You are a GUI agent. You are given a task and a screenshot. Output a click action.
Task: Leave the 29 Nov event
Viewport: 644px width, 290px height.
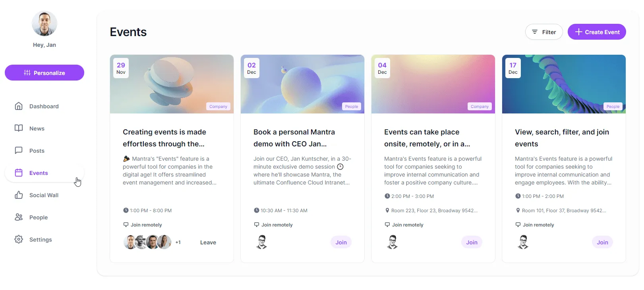208,242
